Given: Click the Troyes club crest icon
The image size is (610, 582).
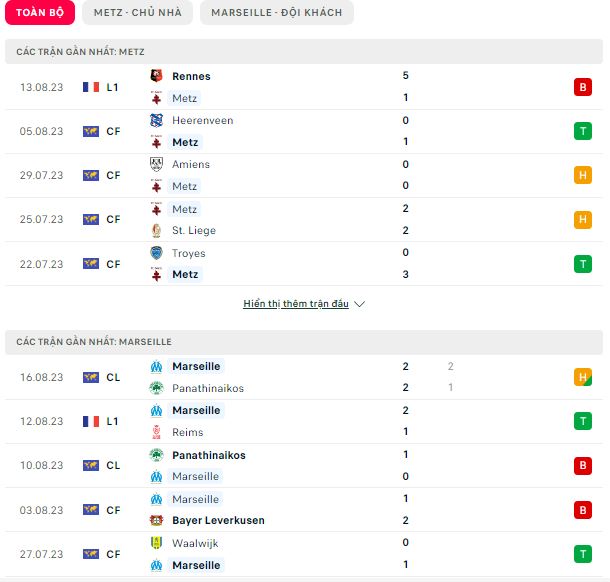Looking at the screenshot, I should [x=156, y=253].
